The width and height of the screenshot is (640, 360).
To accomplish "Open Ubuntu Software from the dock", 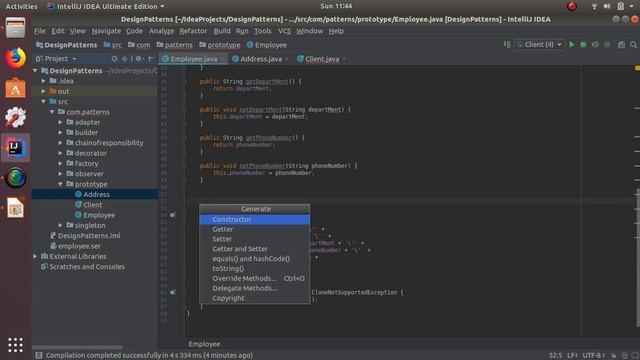I will point(16,88).
